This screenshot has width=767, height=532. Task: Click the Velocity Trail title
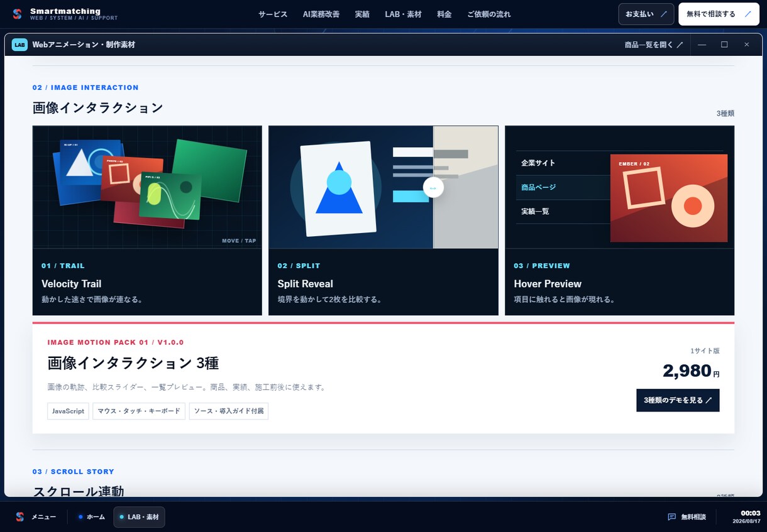tap(71, 284)
